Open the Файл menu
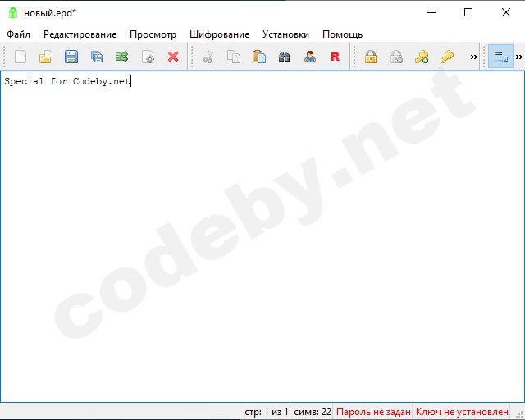The image size is (525, 420). 18,34
